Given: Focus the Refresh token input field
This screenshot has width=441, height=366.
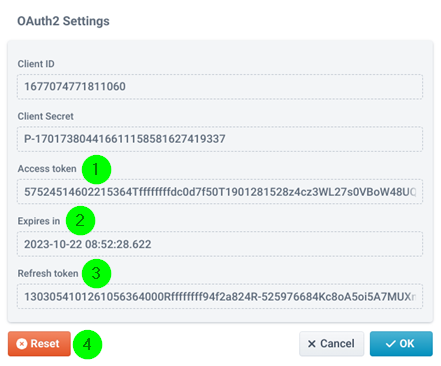Looking at the screenshot, I should (220, 296).
